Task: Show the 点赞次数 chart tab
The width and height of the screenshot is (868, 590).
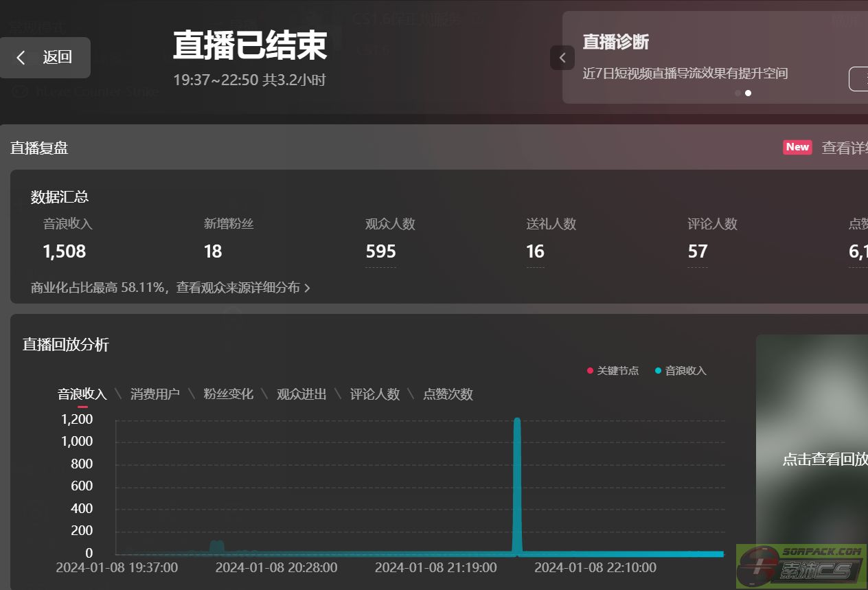Action: pyautogui.click(x=448, y=394)
